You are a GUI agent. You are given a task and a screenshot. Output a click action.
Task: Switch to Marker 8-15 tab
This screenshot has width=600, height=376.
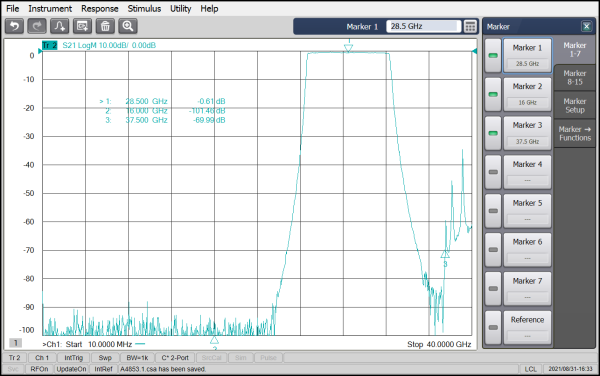574,78
